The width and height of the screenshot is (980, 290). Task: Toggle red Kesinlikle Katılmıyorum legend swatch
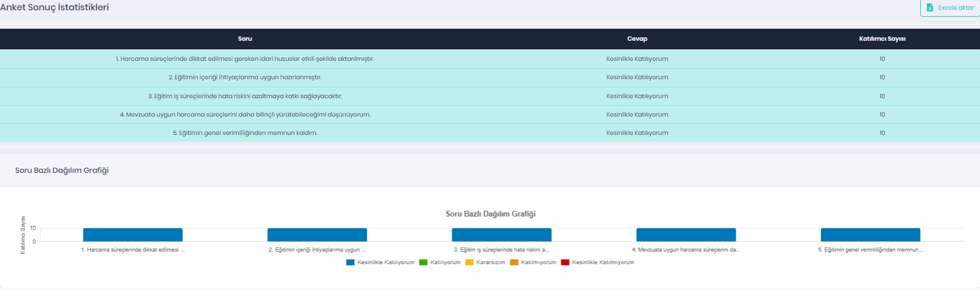pos(565,262)
